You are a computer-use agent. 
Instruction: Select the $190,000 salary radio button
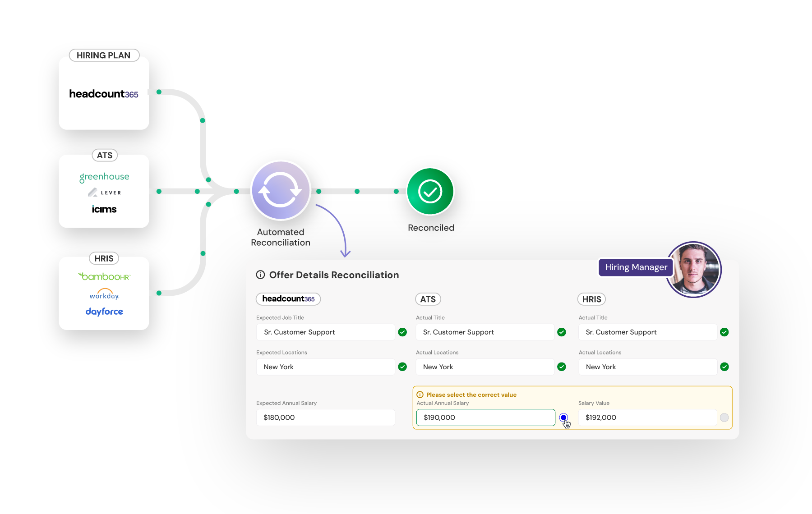(x=563, y=418)
